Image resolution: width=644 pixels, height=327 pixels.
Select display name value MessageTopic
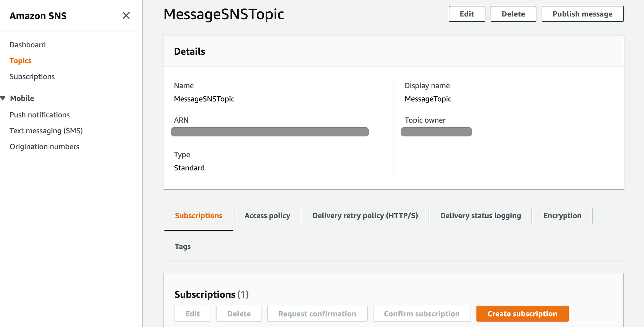pyautogui.click(x=428, y=99)
